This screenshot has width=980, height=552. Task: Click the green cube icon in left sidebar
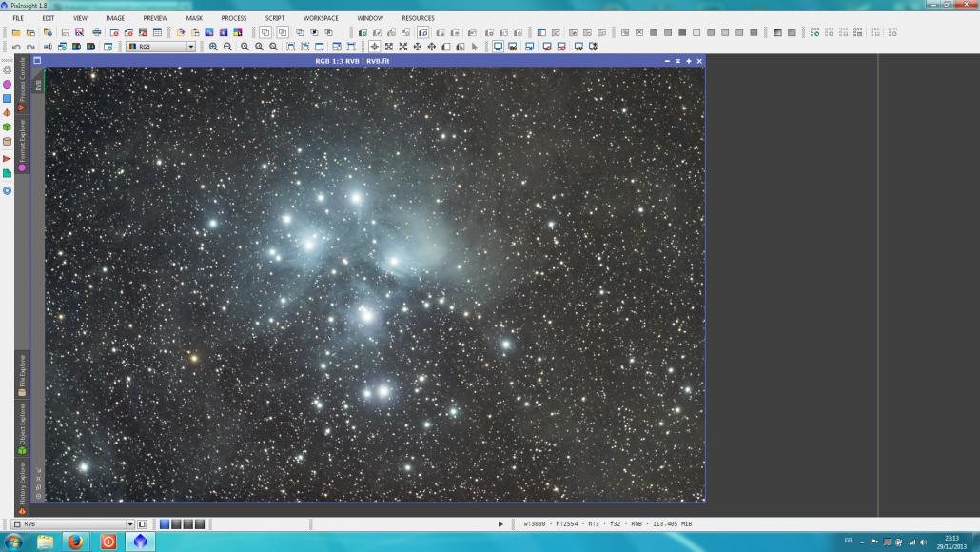pyautogui.click(x=7, y=127)
